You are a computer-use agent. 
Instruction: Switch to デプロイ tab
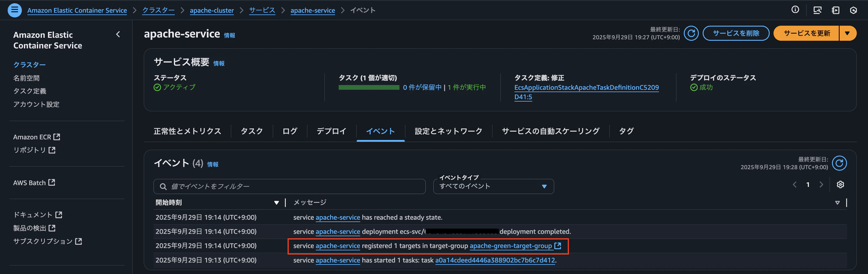click(331, 131)
